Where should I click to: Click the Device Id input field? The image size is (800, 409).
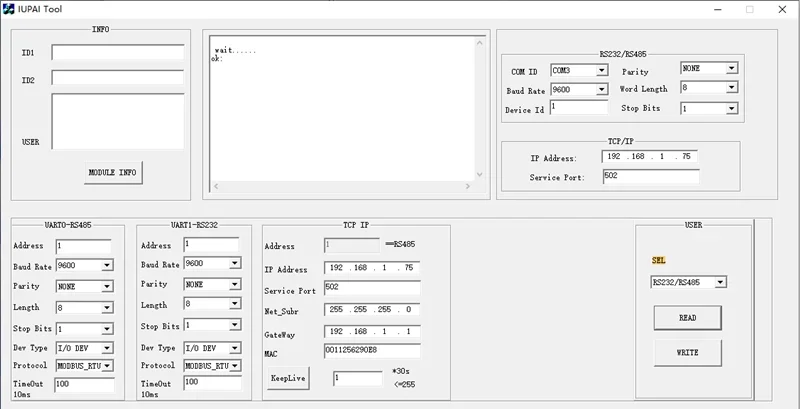[x=579, y=108]
